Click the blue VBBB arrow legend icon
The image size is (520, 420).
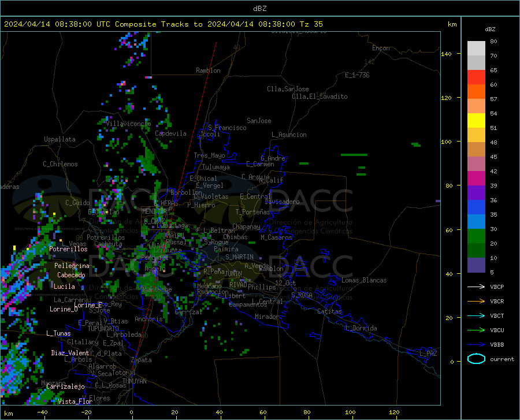click(x=476, y=344)
